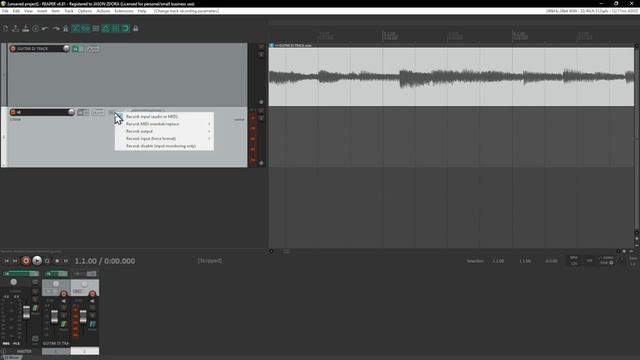The image size is (640, 360).
Task: Click the GUITAR DI TRACK name field
Action: coord(39,49)
